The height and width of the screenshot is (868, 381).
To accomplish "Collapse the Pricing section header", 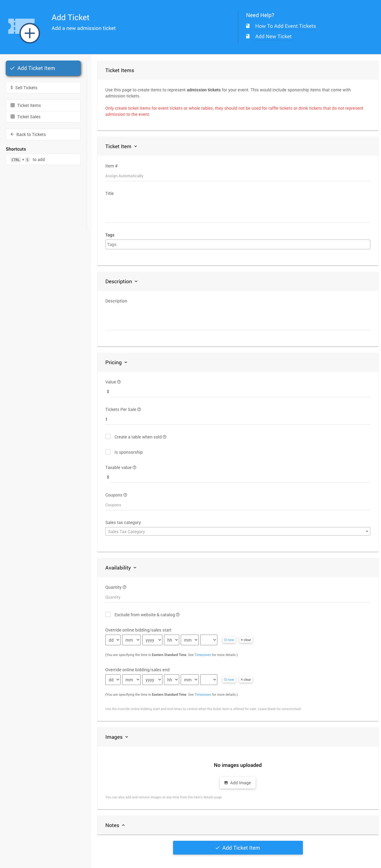I will (x=116, y=362).
